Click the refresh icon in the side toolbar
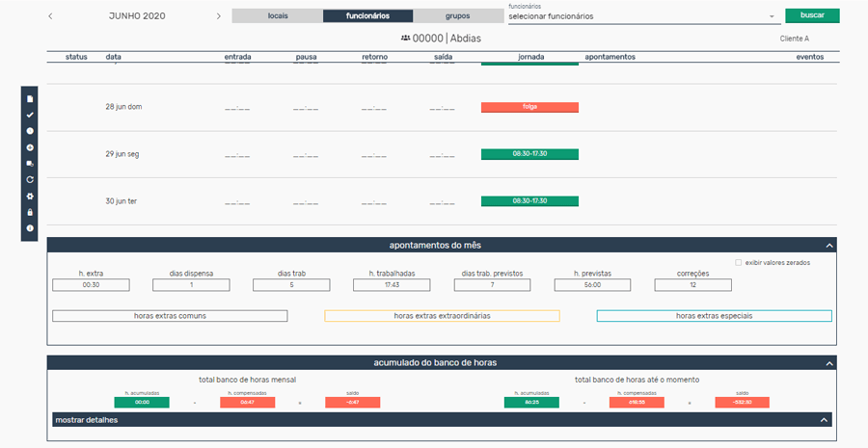The width and height of the screenshot is (868, 448). (x=30, y=180)
